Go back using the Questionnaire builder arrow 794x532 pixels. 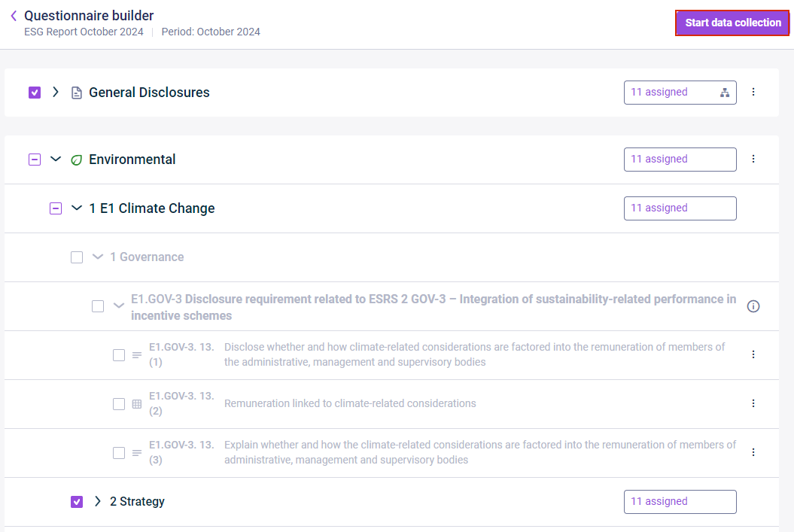[x=14, y=17]
